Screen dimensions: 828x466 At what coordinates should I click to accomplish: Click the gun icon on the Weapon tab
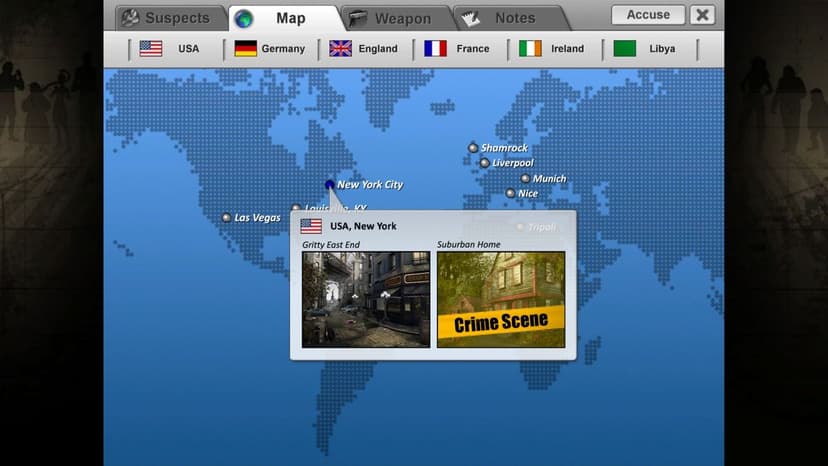point(357,18)
